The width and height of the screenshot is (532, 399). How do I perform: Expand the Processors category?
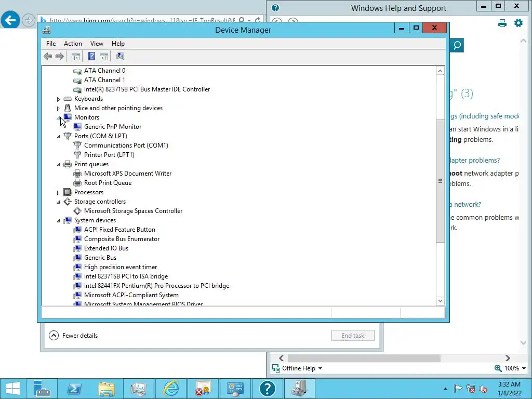coord(58,193)
